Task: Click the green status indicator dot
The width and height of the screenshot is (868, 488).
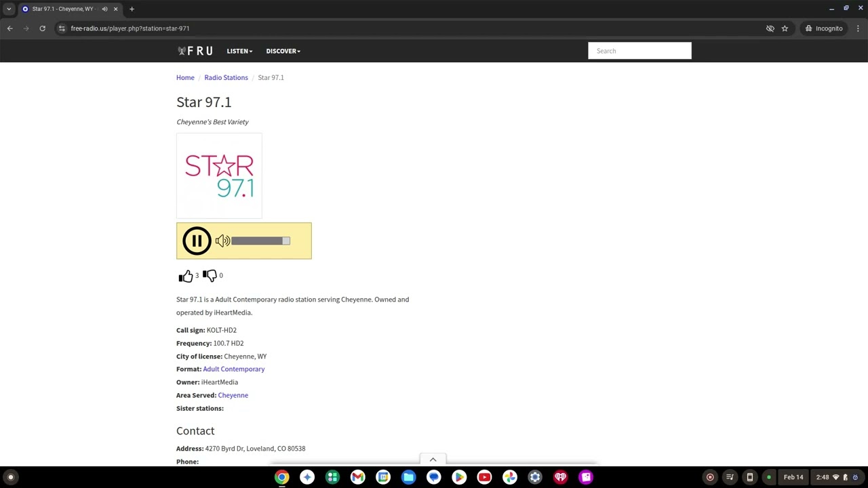Action: pos(768,477)
